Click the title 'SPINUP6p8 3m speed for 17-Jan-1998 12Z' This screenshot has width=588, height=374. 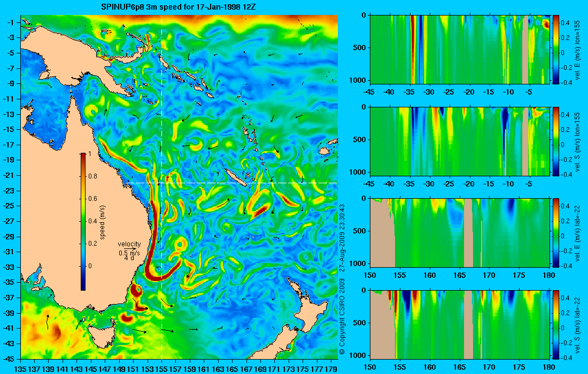(179, 7)
